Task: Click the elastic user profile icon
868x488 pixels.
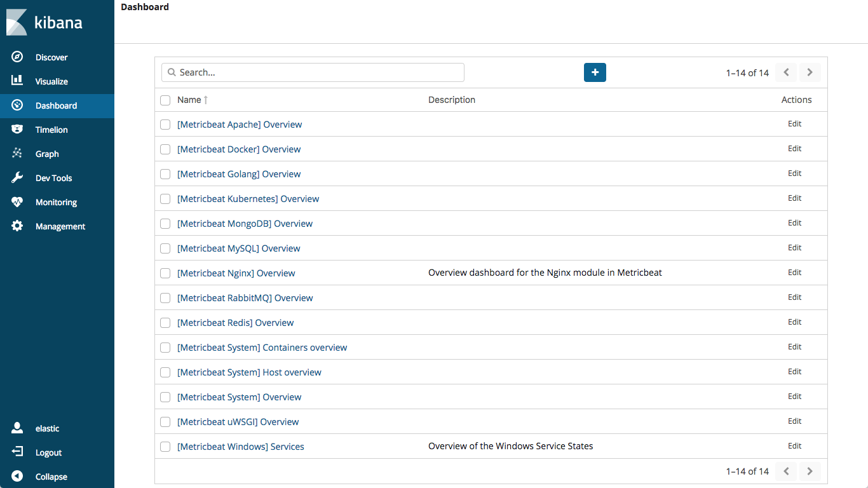Action: [18, 428]
